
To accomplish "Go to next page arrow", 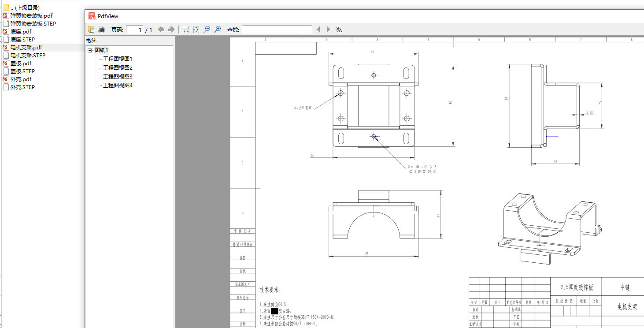I will (x=171, y=30).
